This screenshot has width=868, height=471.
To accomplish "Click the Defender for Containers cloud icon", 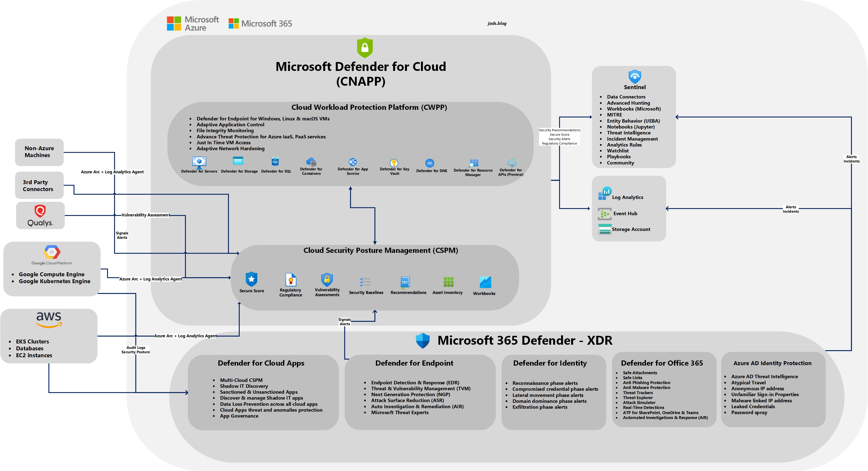I will click(x=311, y=161).
